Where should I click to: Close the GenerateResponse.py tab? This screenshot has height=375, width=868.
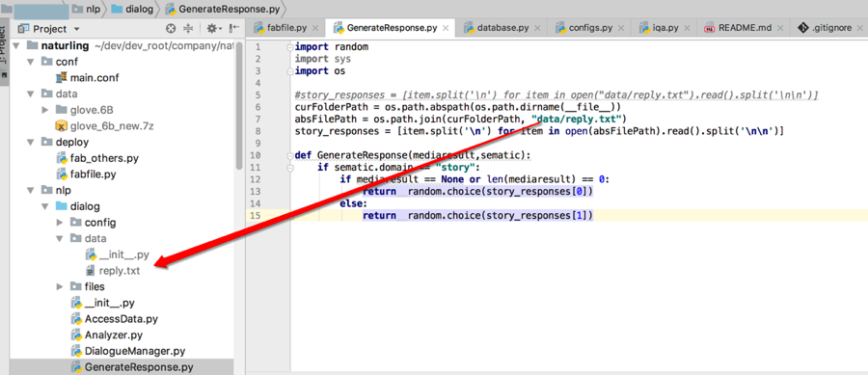point(446,28)
